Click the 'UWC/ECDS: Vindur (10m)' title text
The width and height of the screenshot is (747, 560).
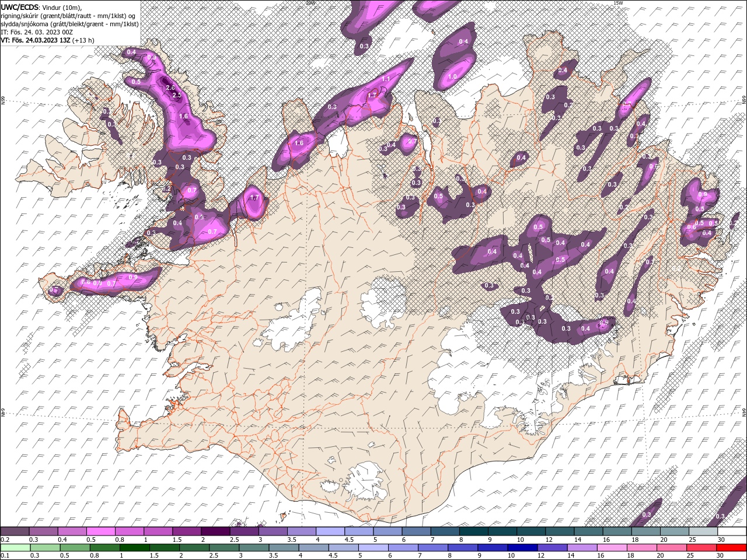click(41, 7)
